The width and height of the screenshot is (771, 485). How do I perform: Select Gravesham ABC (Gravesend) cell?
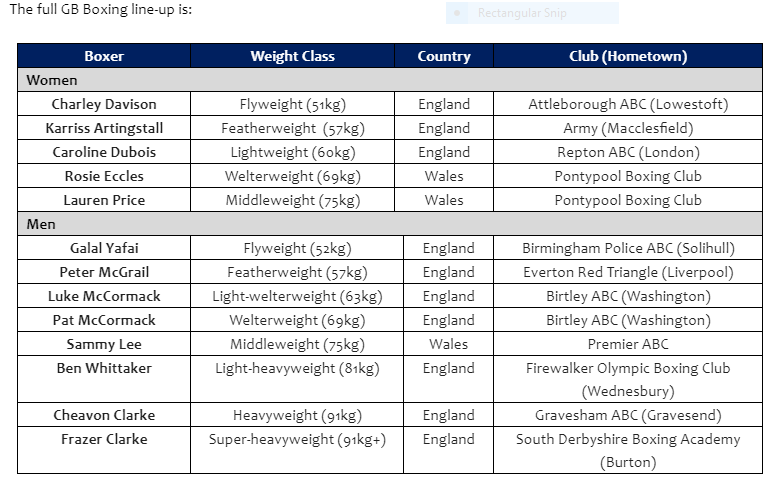coord(628,415)
